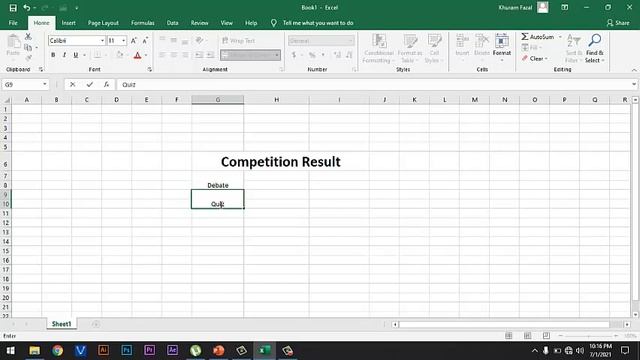
Task: Click the Share button
Action: 618,23
